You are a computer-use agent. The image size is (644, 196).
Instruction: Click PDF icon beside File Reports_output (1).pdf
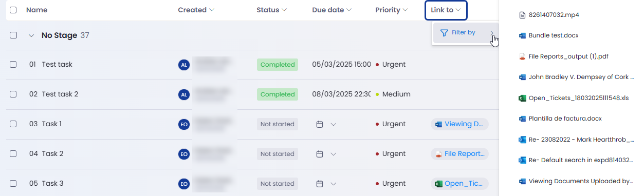pos(522,56)
